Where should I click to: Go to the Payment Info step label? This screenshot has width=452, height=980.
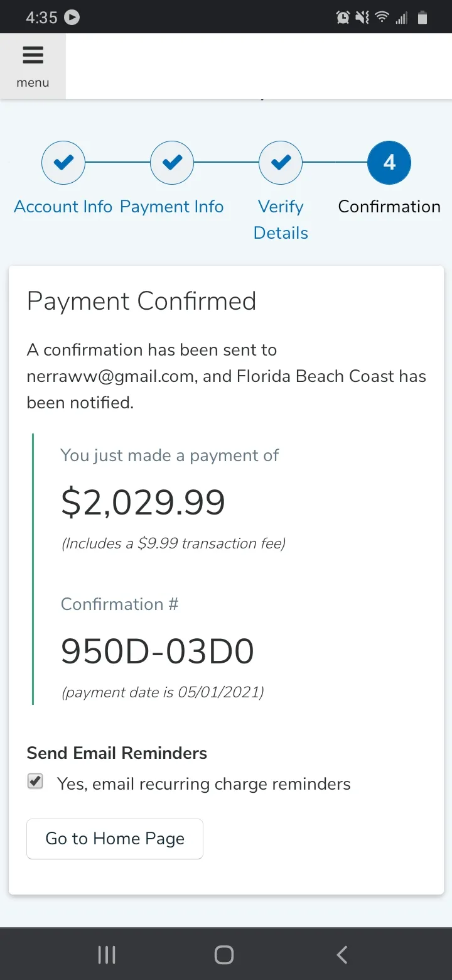[x=172, y=207]
